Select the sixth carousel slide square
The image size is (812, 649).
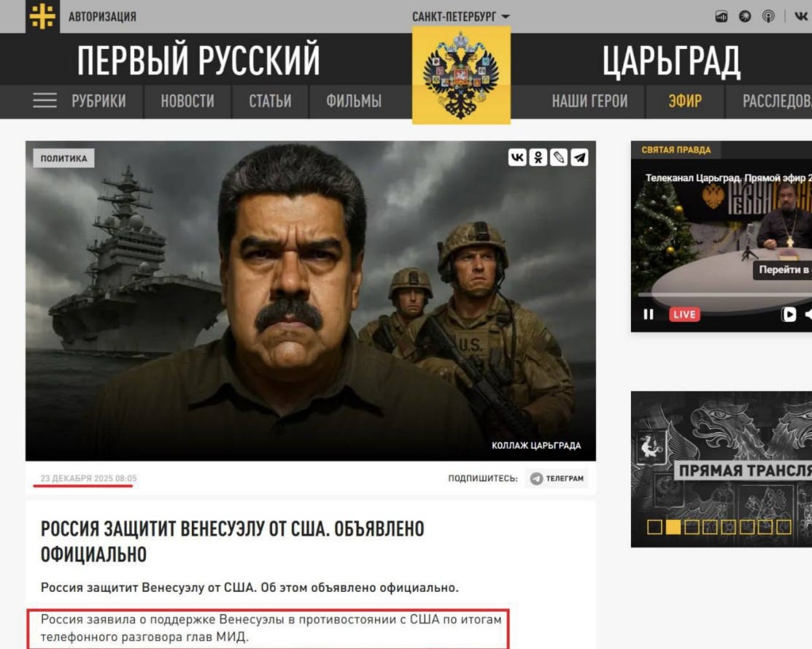747,527
